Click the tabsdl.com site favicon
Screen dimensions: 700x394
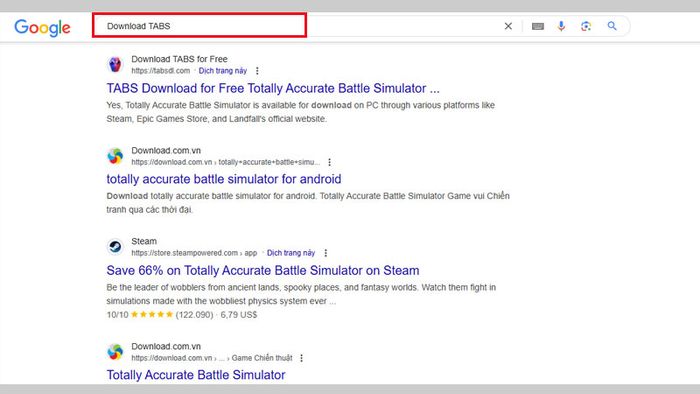point(115,65)
